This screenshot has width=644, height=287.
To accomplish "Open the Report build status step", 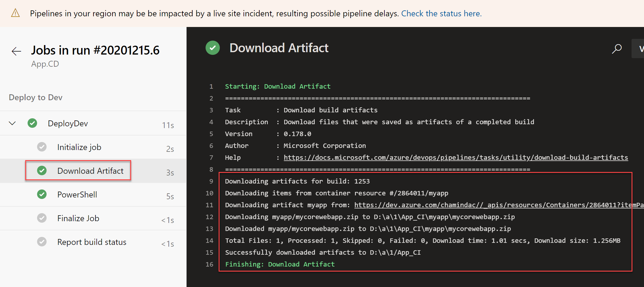I will 92,242.
